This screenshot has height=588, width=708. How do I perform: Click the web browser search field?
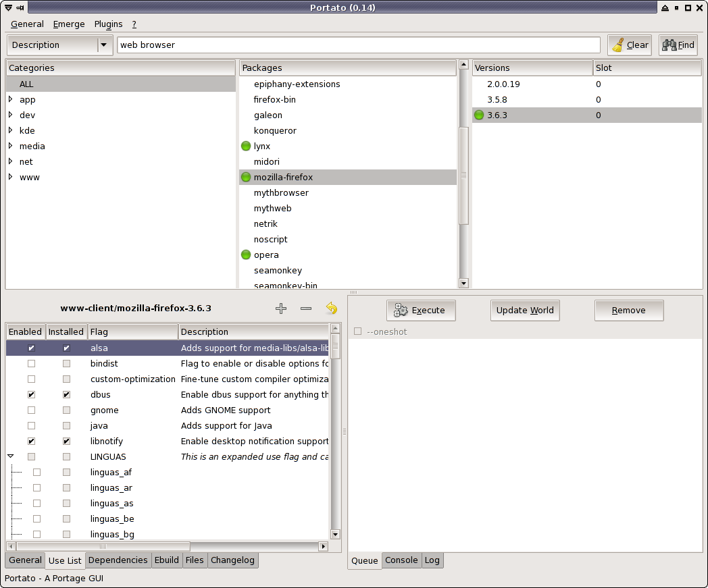359,45
